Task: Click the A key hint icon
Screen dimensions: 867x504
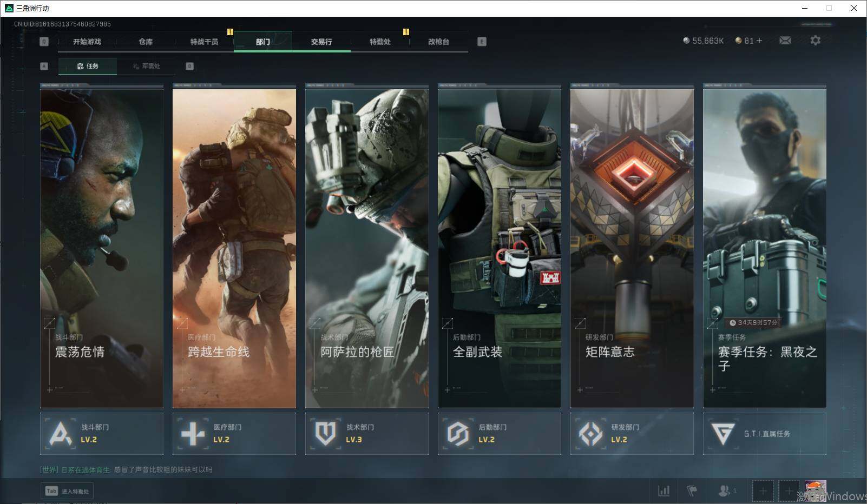Action: tap(44, 66)
